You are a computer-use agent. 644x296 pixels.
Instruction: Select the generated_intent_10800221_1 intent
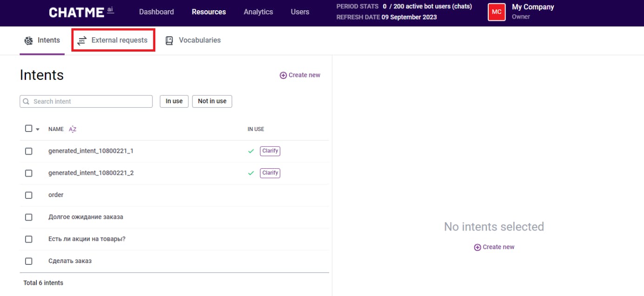coord(91,151)
